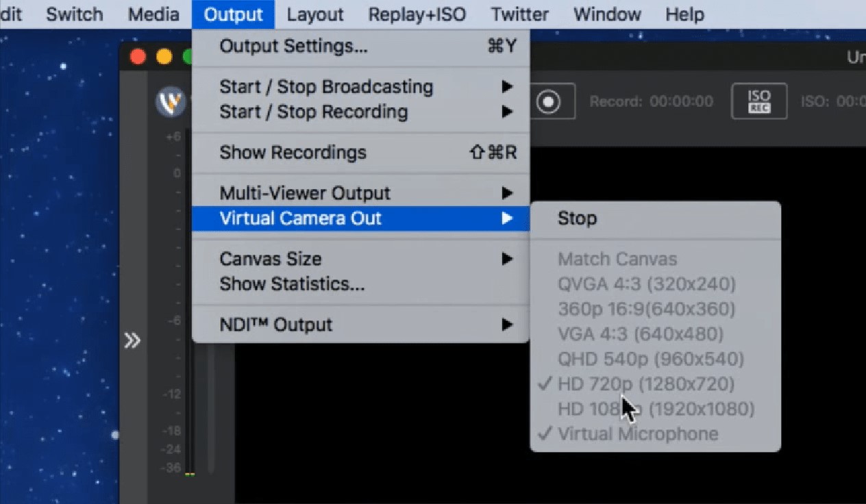Click the Record button circle icon
The height and width of the screenshot is (504, 866).
pyautogui.click(x=548, y=102)
